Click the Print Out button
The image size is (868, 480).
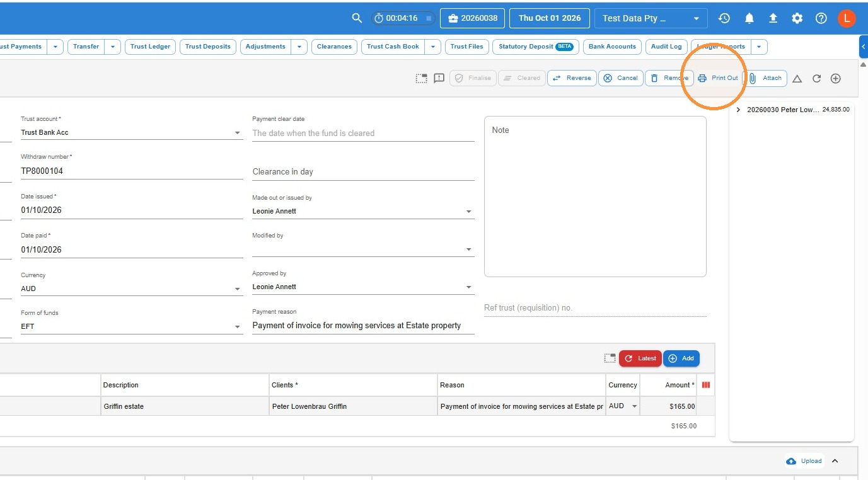718,78
